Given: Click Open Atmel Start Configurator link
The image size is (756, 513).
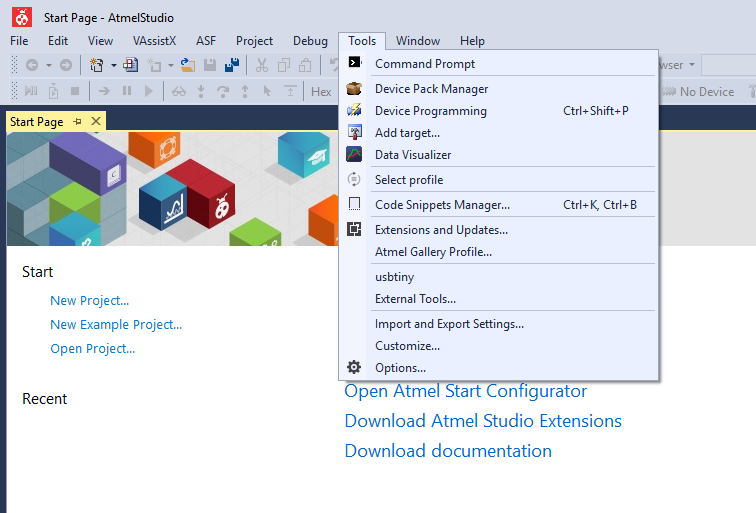Looking at the screenshot, I should coord(465,391).
